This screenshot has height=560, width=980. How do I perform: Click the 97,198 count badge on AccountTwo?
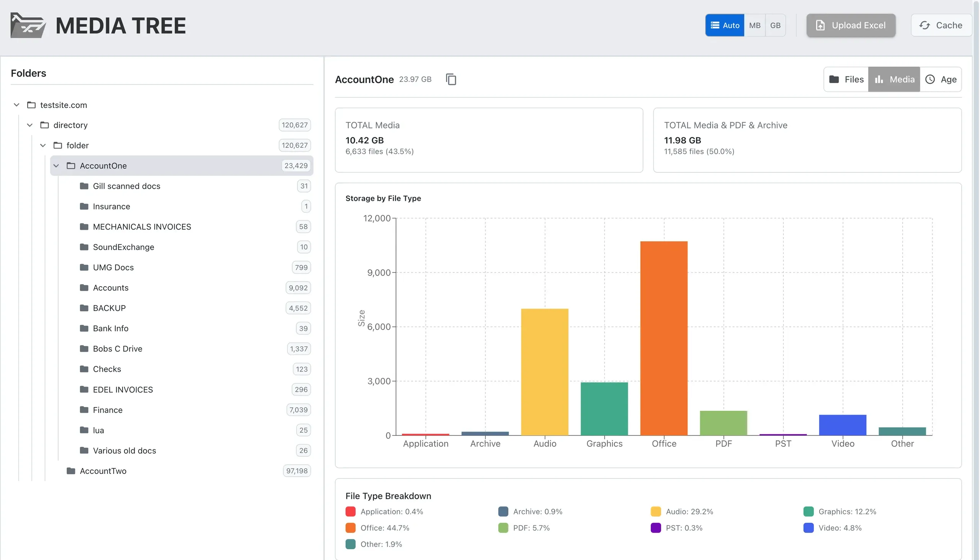(x=297, y=471)
